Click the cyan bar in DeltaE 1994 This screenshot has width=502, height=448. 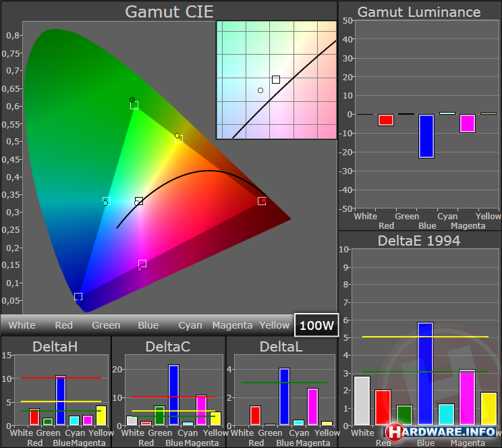(446, 414)
